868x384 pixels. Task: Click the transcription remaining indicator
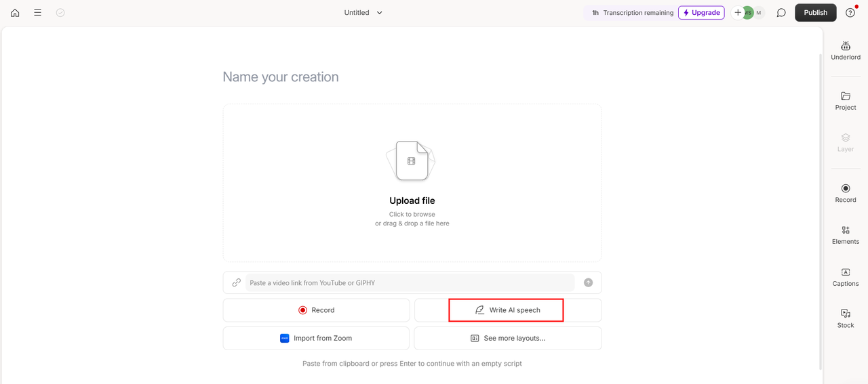point(632,13)
